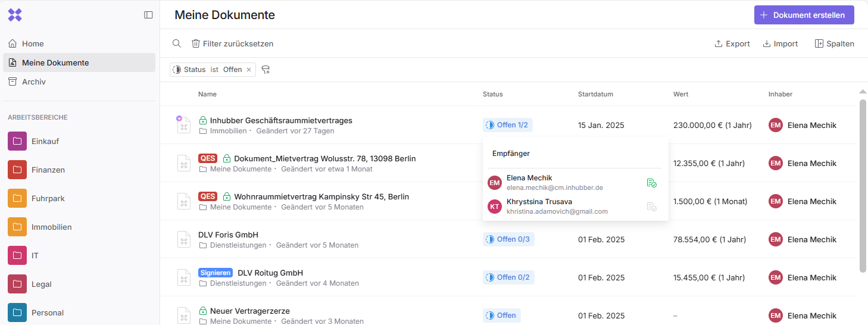868x325 pixels.
Task: Click the vertical scrollbar of the document list
Action: [x=863, y=186]
